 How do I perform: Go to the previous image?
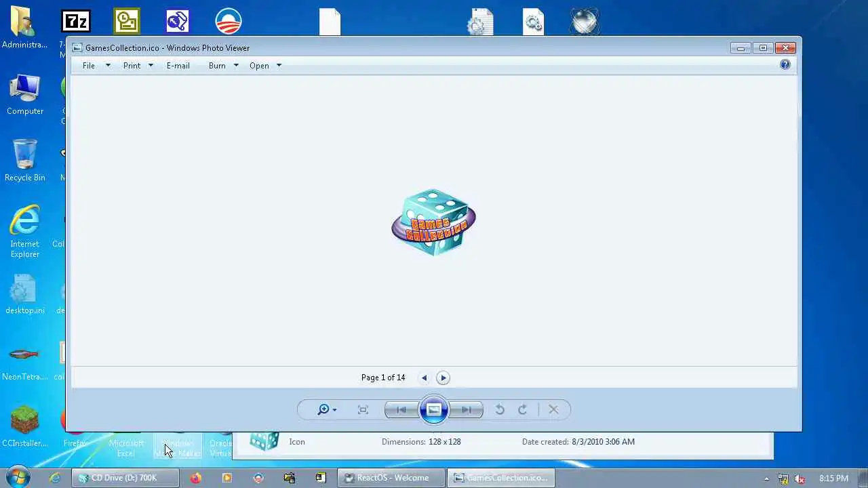pyautogui.click(x=401, y=409)
